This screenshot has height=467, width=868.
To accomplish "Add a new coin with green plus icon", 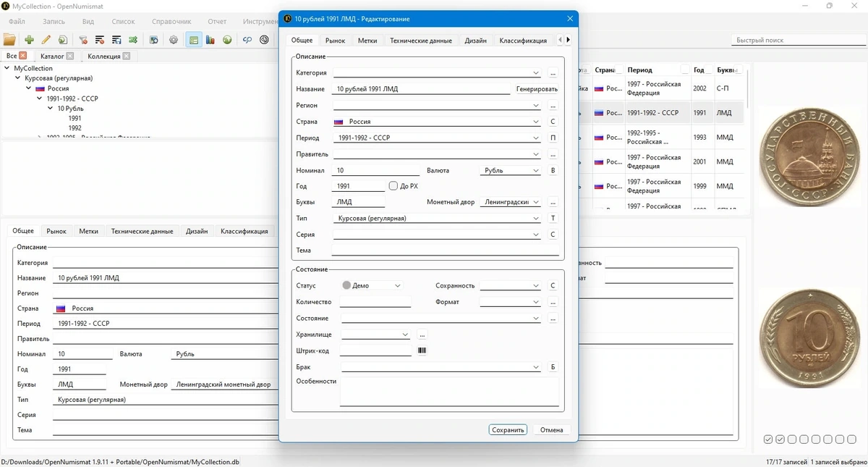I will 29,40.
